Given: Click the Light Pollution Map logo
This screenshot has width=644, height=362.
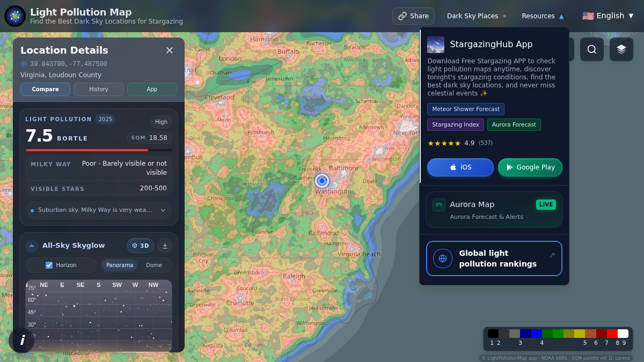Looking at the screenshot, I should click(15, 16).
